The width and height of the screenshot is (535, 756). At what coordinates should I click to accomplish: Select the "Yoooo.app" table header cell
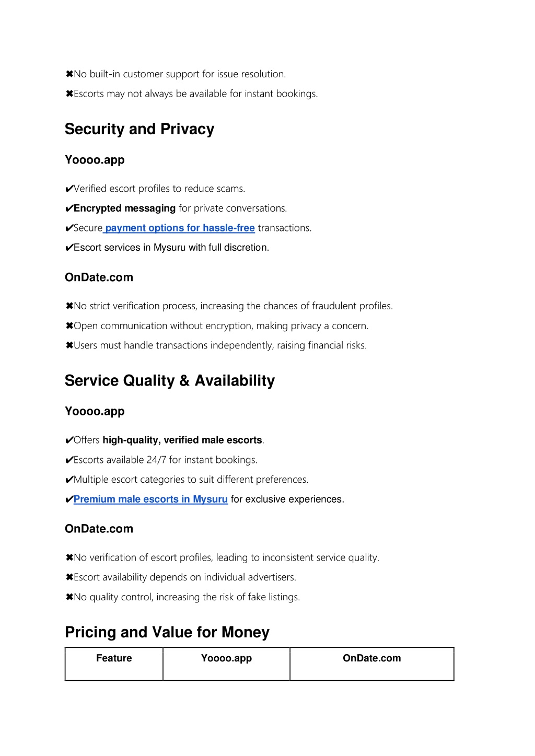coord(227,664)
